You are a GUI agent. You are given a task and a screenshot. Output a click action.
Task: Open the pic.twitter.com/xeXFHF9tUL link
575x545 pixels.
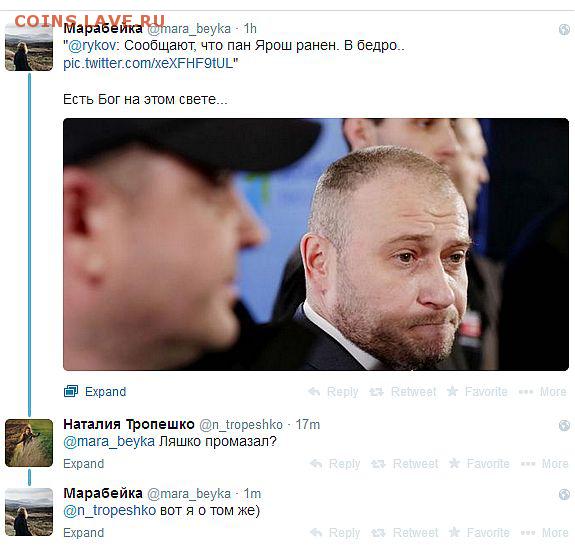pos(148,63)
